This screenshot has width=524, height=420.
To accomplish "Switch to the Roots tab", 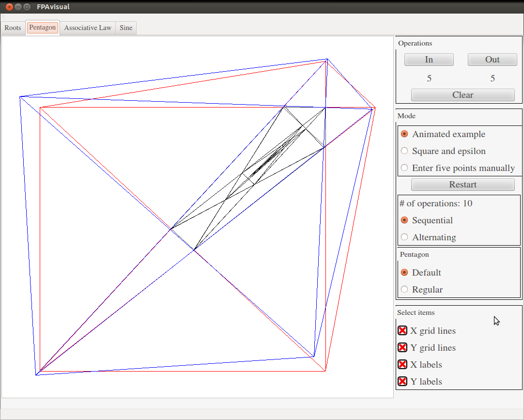I will coord(13,28).
